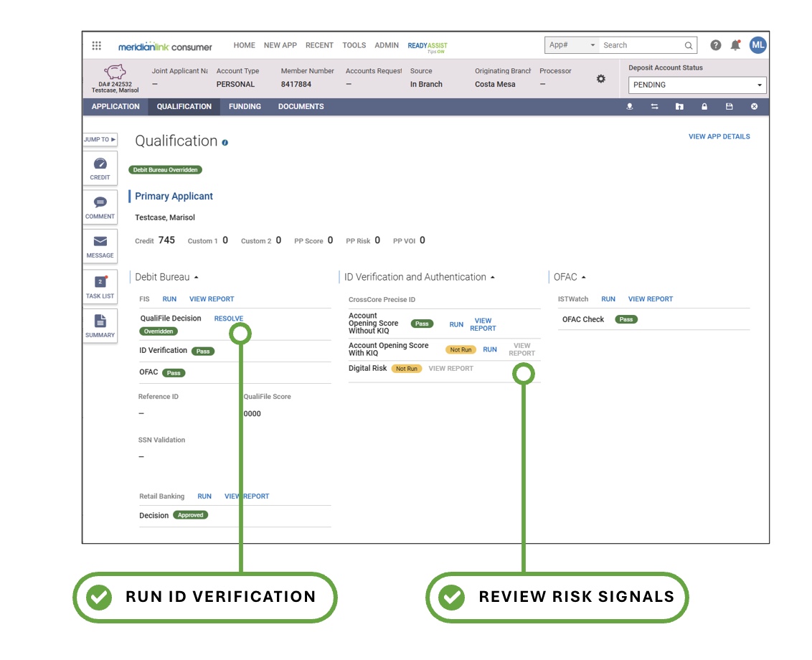
Task: Click the settings gear in the applicant header
Action: (600, 78)
